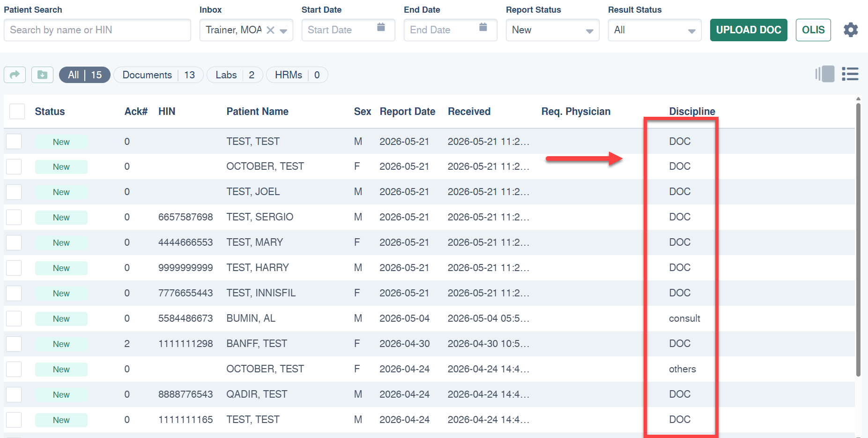Click the file-to-folder download icon

pyautogui.click(x=42, y=75)
